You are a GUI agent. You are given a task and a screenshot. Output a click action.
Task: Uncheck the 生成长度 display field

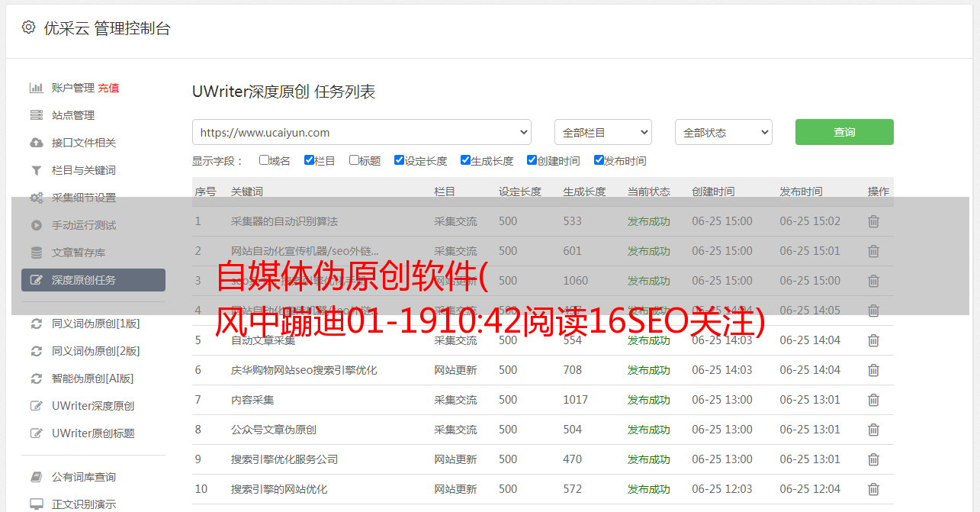click(x=465, y=160)
